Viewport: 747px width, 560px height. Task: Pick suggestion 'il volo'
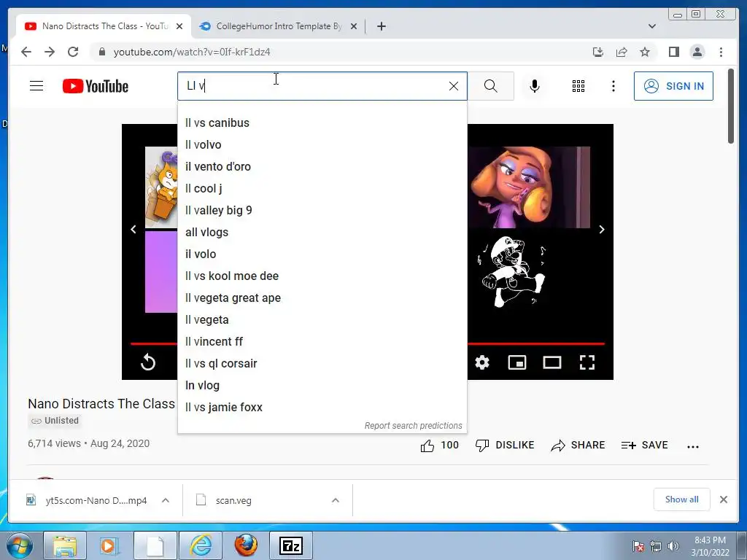coord(322,254)
